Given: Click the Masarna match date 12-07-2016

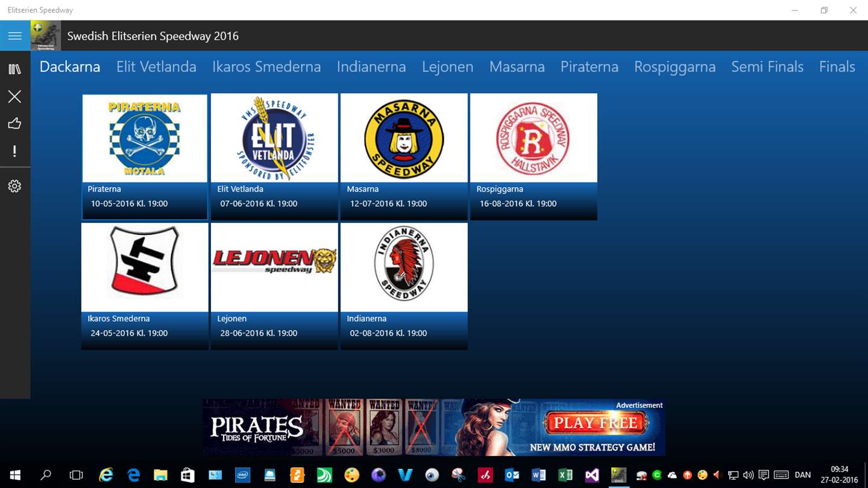Looking at the screenshot, I should 388,204.
